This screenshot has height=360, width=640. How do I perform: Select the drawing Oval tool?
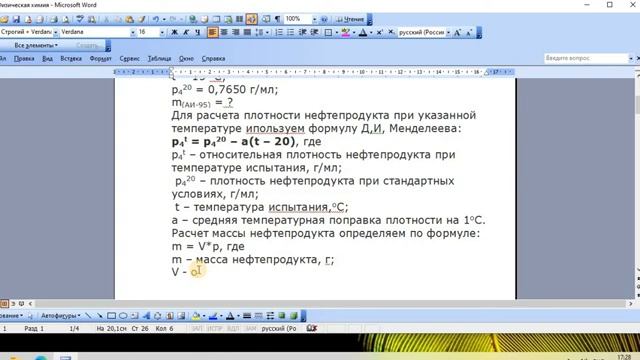123,316
